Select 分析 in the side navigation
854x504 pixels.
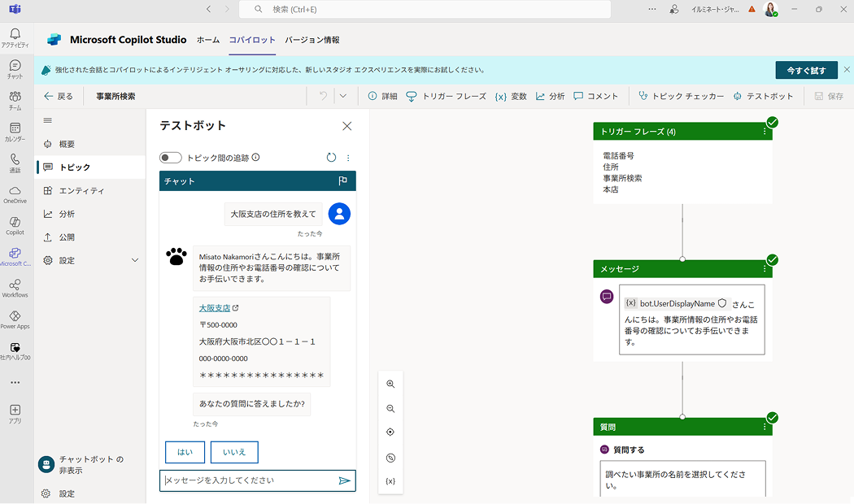tap(90, 214)
